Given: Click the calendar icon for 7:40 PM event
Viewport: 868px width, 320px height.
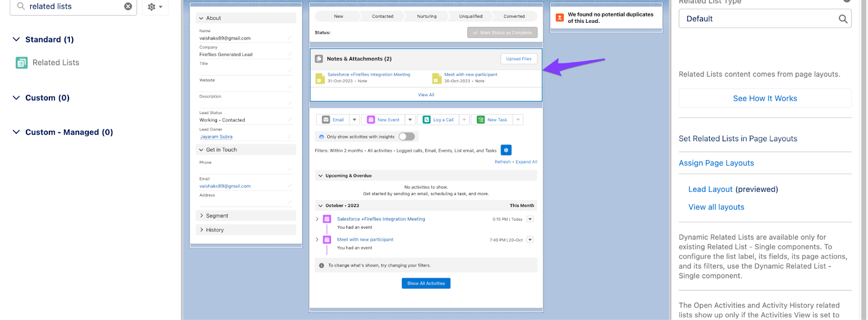Looking at the screenshot, I should point(327,240).
